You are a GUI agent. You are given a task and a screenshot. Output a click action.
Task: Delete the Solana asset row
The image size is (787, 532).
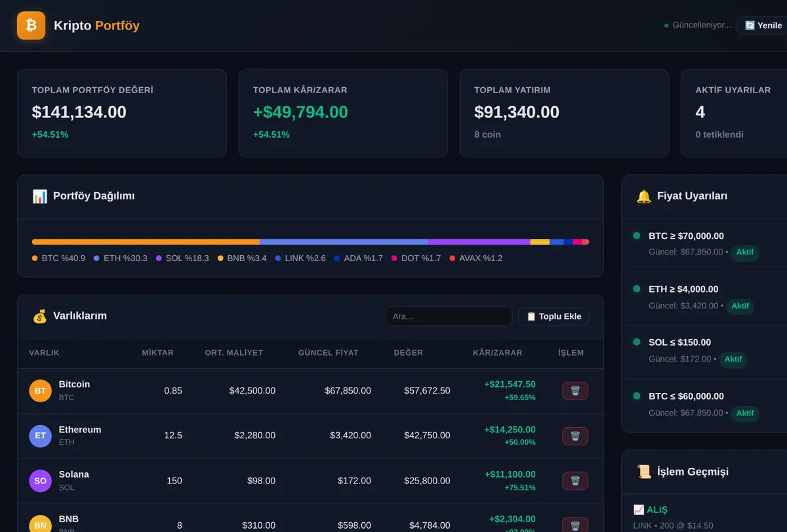[x=575, y=481]
